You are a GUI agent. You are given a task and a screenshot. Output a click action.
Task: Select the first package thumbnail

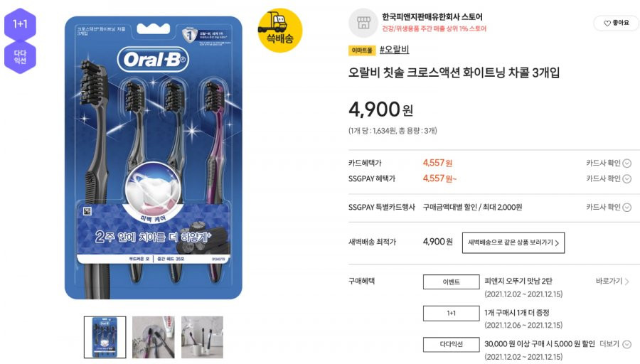(x=105, y=337)
